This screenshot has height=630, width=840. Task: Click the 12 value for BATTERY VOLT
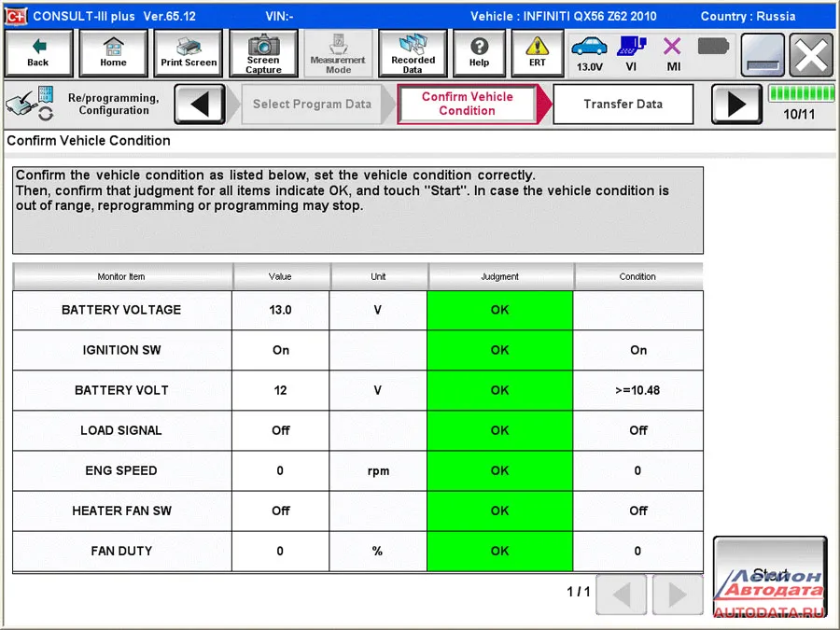tap(281, 390)
